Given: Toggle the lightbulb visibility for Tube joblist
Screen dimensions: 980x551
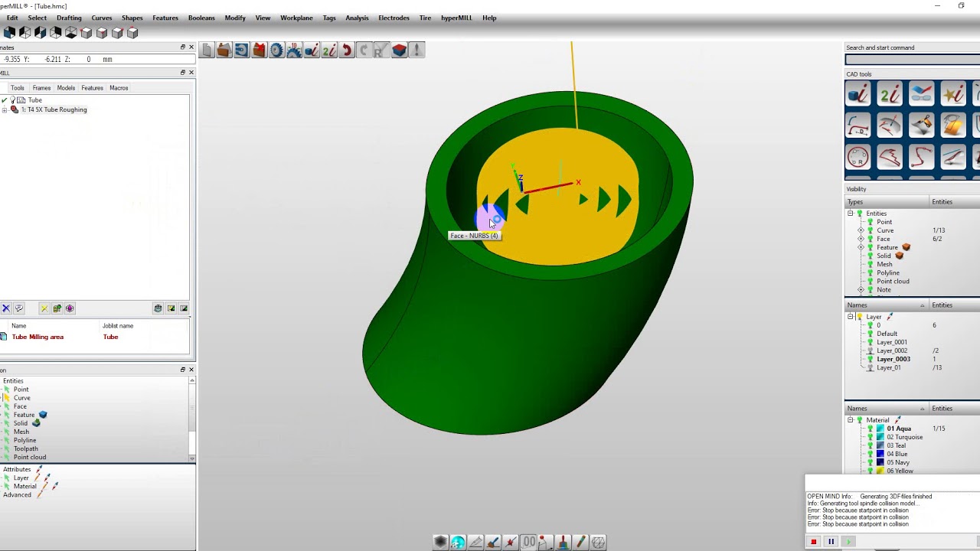Looking at the screenshot, I should tap(13, 100).
